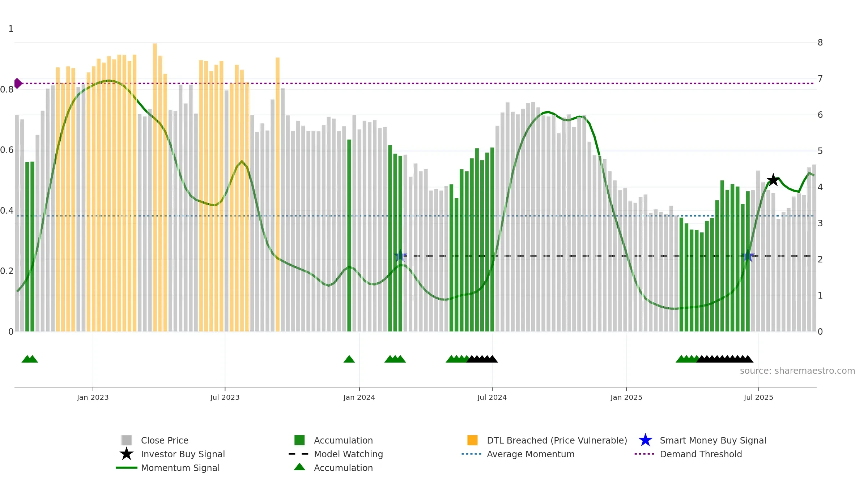Click the Jan 2024 axis label
The width and height of the screenshot is (868, 488).
(359, 398)
